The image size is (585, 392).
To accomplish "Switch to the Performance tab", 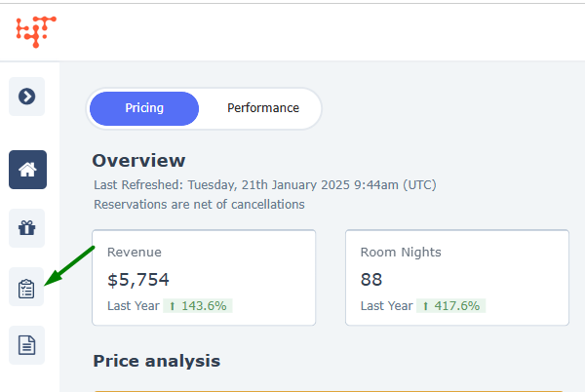I will pos(263,108).
